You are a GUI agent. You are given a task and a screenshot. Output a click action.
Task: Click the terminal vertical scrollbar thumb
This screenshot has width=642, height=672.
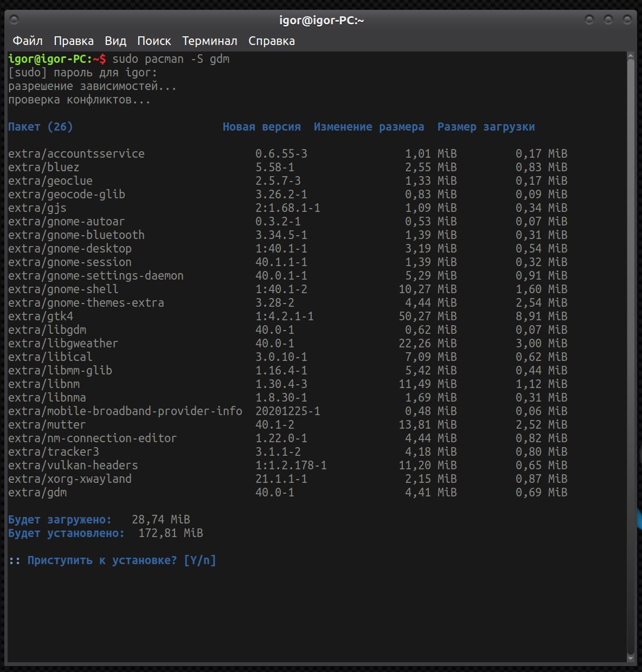pos(631,357)
